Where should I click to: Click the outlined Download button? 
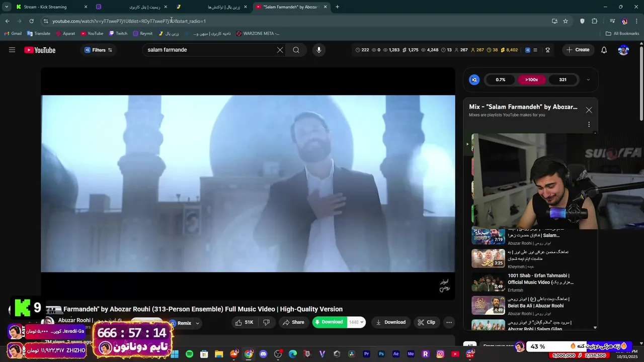(390, 322)
